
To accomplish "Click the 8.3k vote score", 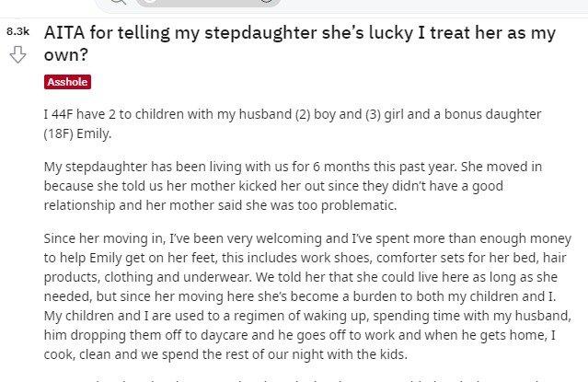I will click(17, 31).
